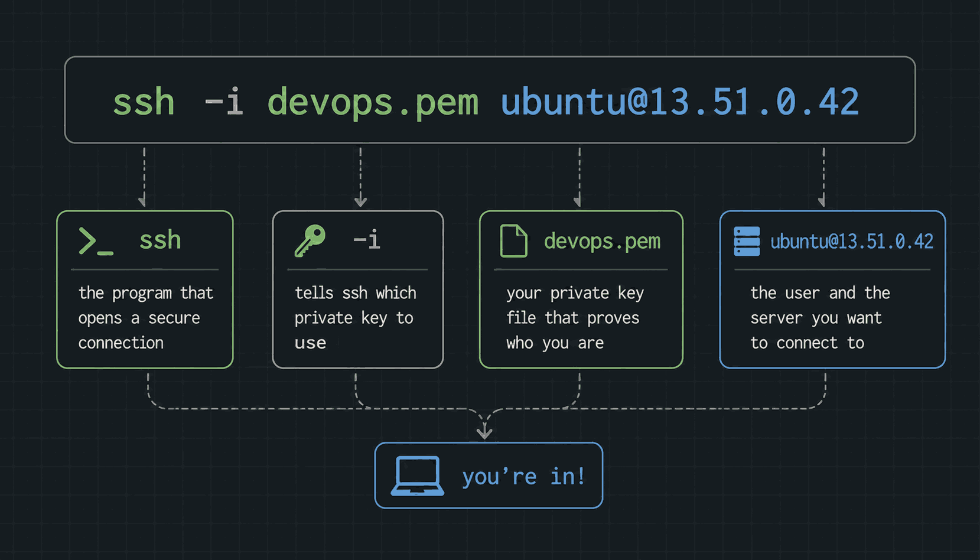Click 'devops.pem' in the top command
Image resolution: width=980 pixels, height=560 pixels.
373,103
